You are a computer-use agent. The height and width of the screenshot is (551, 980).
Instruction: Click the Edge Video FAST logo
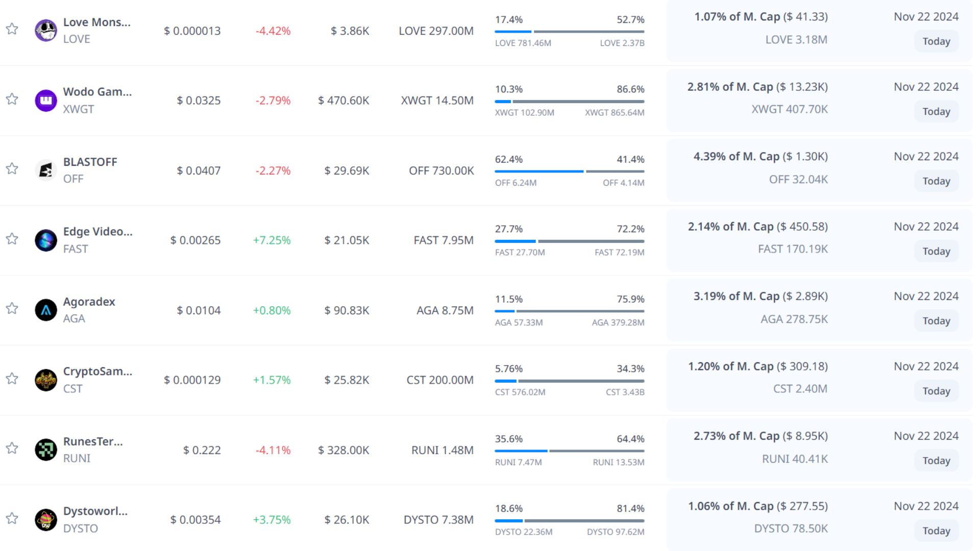coord(45,240)
